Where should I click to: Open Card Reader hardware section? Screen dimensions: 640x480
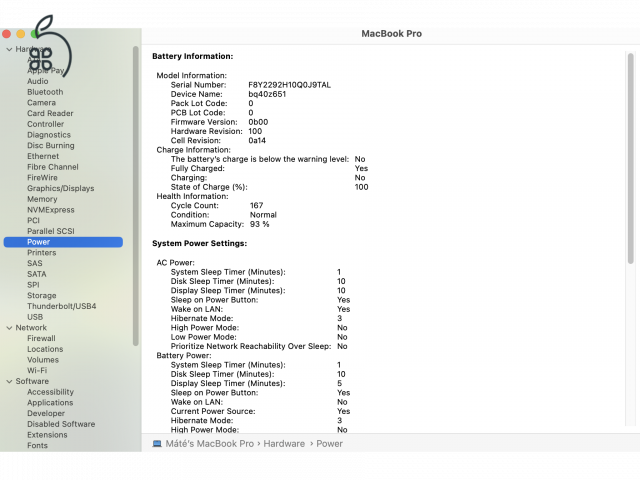(x=50, y=113)
